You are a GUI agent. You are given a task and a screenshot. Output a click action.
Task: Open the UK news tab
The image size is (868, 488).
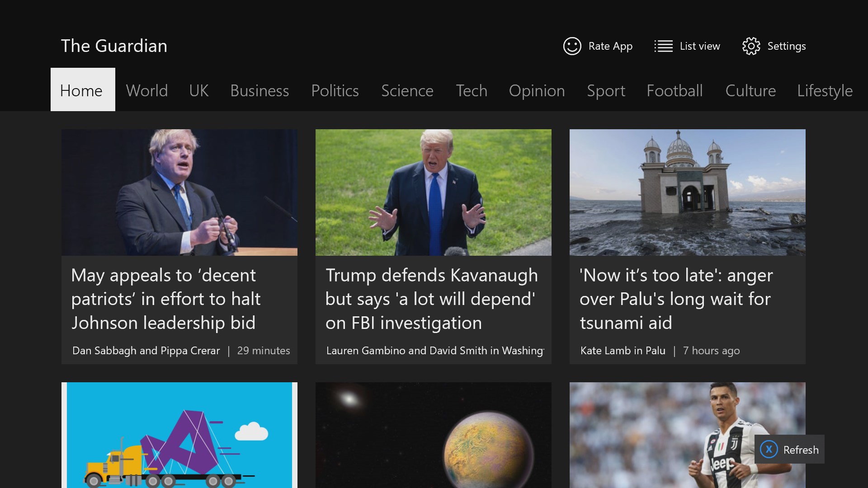coord(199,91)
